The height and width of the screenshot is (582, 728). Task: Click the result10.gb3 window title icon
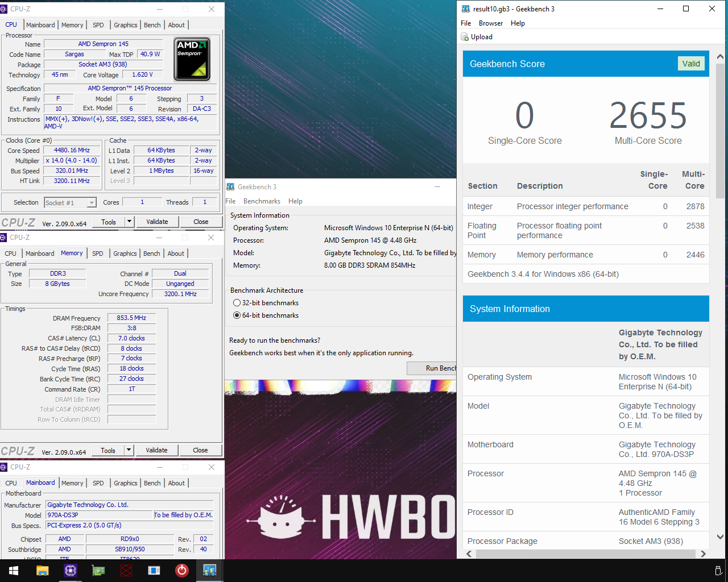(x=466, y=9)
